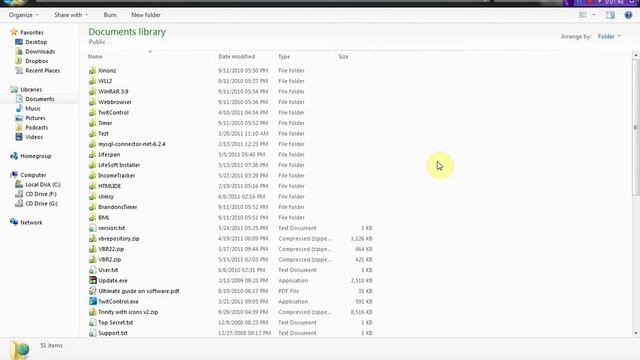Open the Share with dropdown
Screen dimensions: 640x360
pyautogui.click(x=71, y=15)
